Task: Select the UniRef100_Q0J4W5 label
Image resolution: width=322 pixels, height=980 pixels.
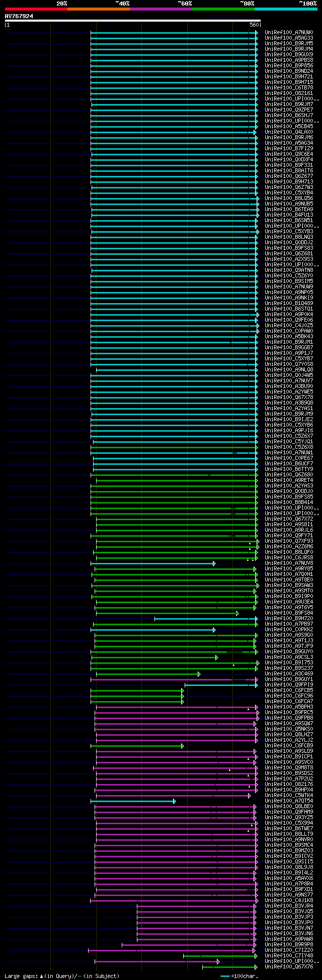Action: [x=289, y=375]
